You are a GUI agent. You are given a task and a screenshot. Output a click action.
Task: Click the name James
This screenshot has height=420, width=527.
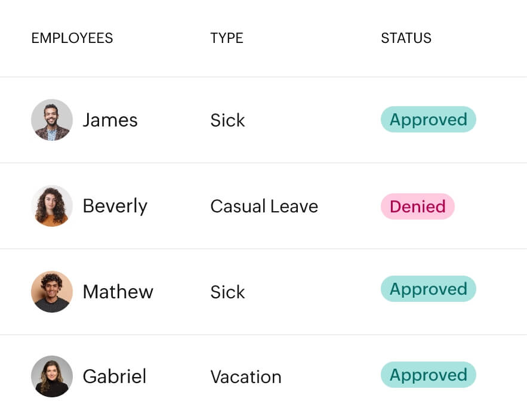click(x=110, y=120)
